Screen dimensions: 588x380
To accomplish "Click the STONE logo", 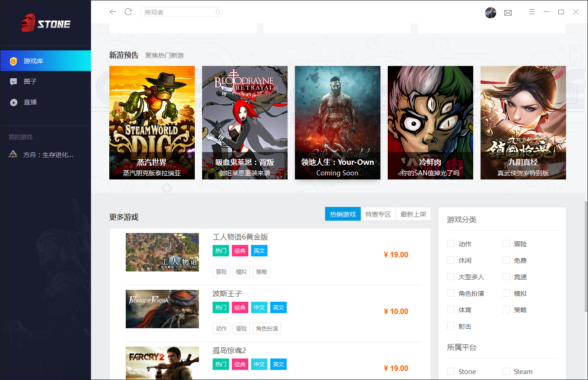I will tap(46, 23).
